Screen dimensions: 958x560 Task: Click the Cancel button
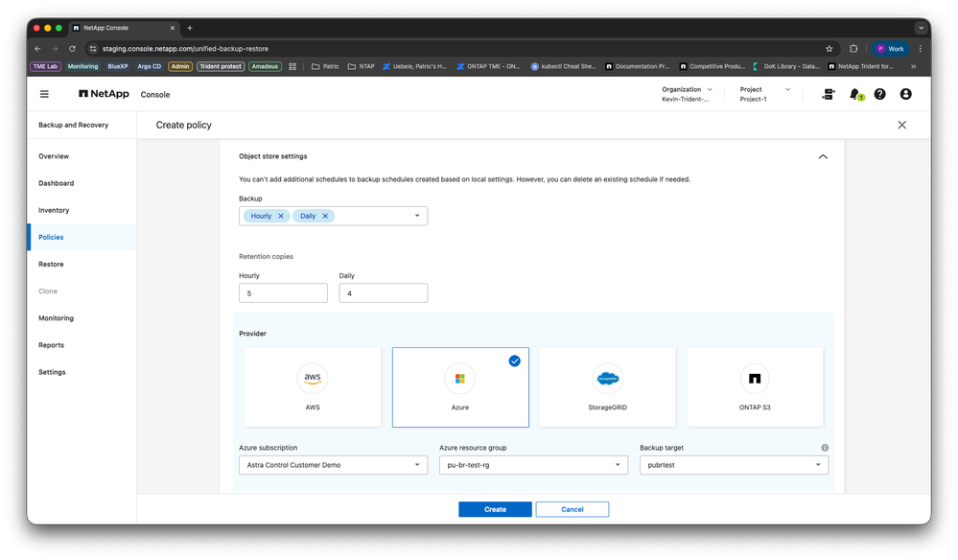coord(572,509)
